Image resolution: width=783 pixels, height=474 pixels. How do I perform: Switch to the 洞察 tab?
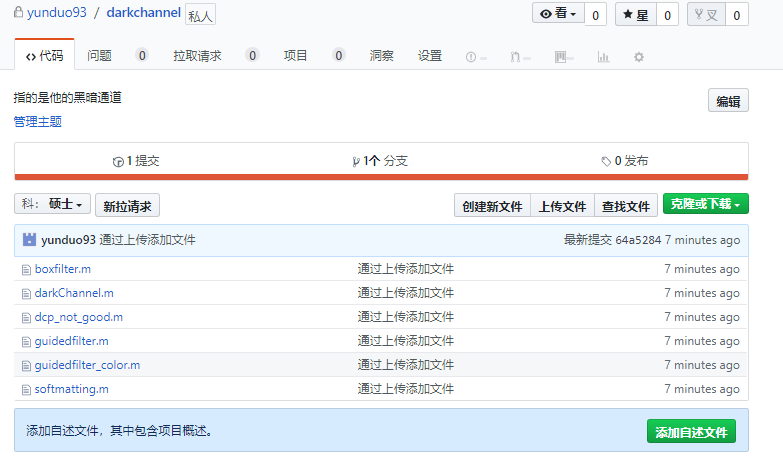coord(382,55)
